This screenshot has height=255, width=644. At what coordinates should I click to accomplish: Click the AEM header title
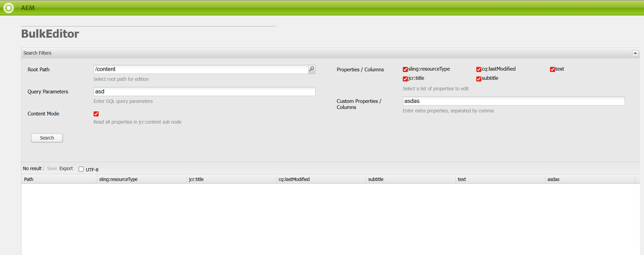click(27, 8)
